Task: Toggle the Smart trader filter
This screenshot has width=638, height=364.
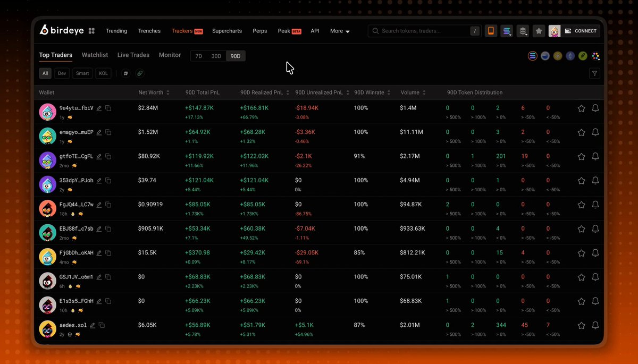Action: [x=82, y=73]
